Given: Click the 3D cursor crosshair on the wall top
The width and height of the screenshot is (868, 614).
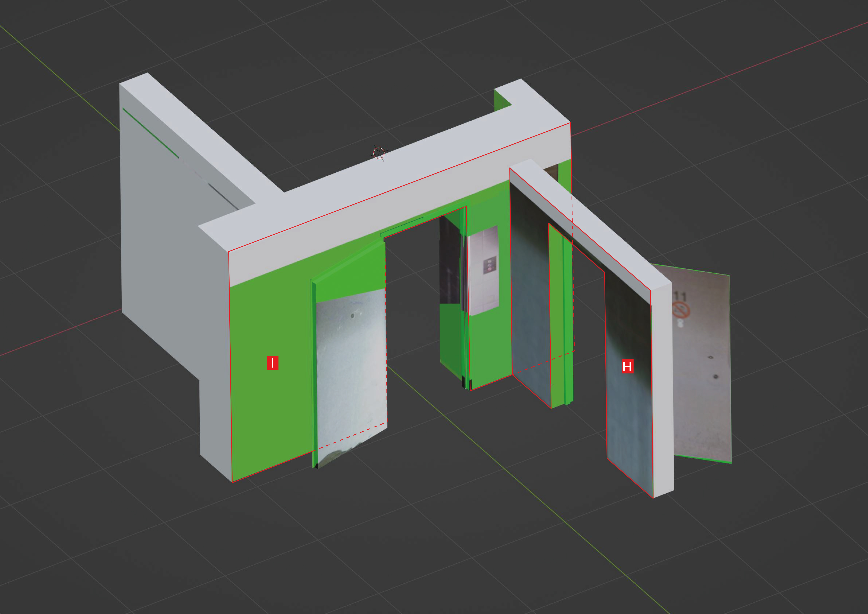Looking at the screenshot, I should [378, 153].
